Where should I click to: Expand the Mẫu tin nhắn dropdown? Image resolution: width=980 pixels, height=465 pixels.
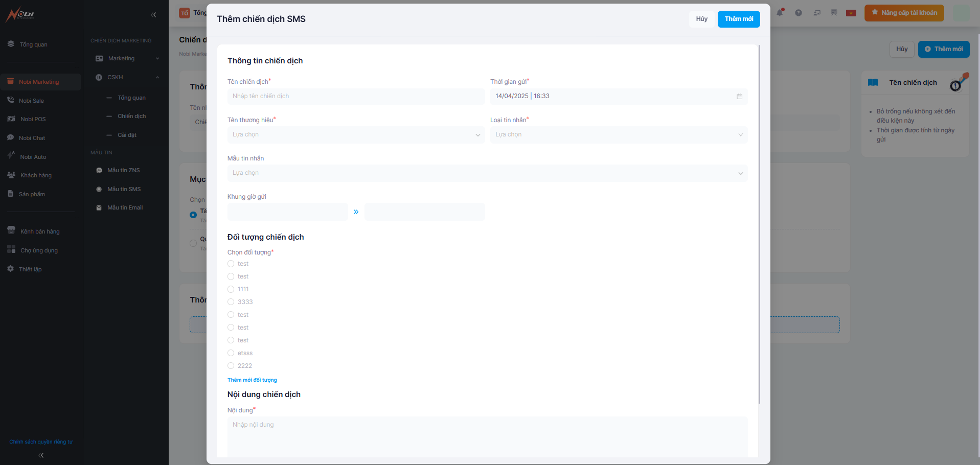point(487,173)
